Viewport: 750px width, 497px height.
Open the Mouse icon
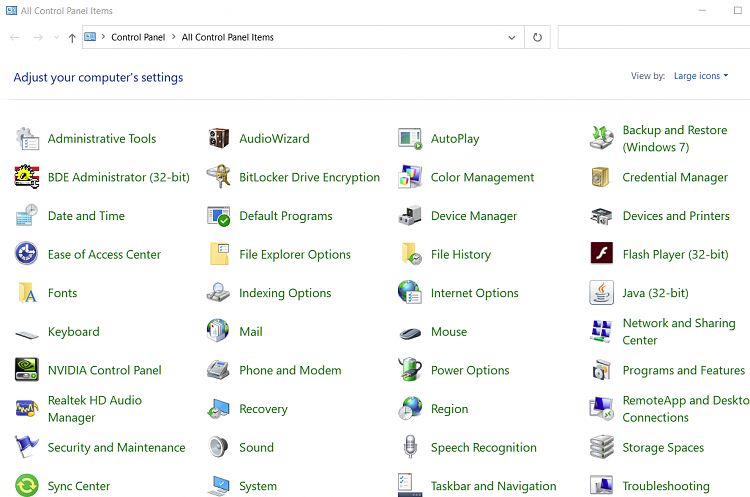pyautogui.click(x=410, y=333)
